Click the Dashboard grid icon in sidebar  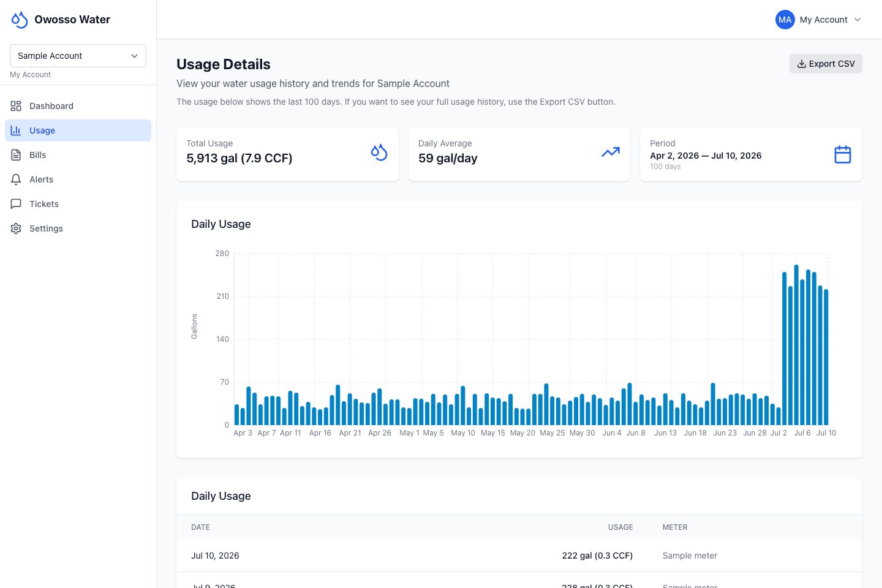[x=16, y=106]
